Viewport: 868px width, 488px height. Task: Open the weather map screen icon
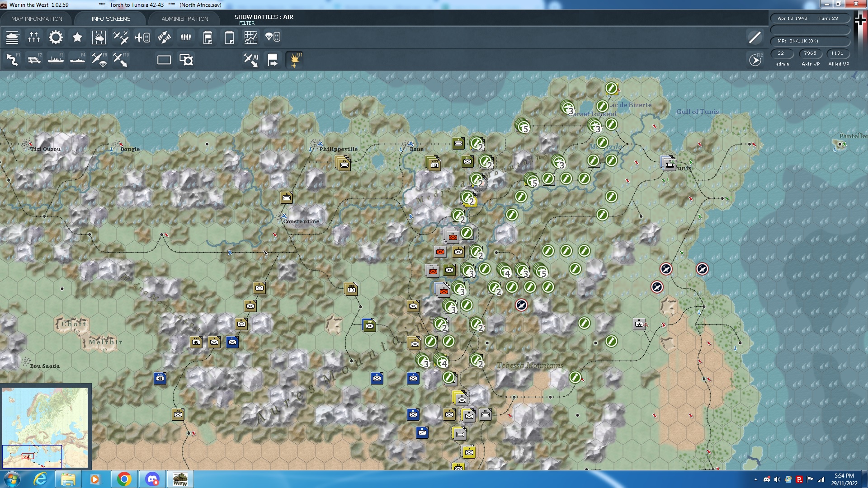tap(99, 38)
